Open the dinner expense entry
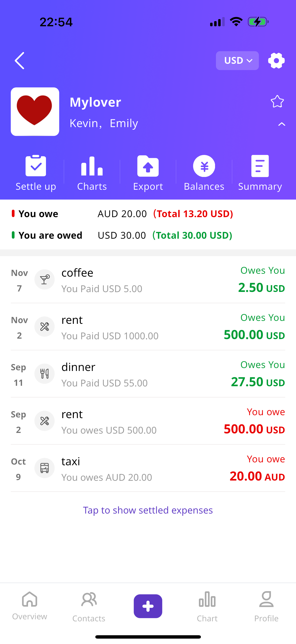Screen dimensions: 296x644 (148, 374)
